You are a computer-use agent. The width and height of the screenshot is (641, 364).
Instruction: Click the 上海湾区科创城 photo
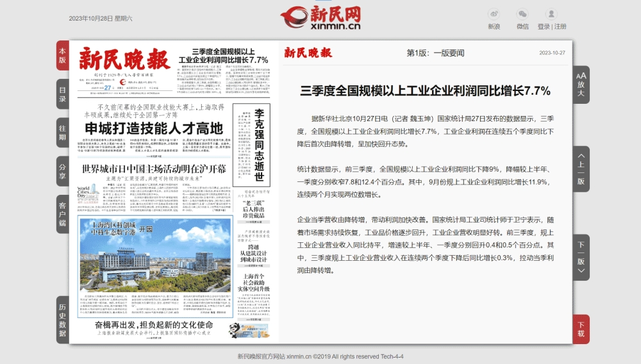pyautogui.click(x=155, y=255)
